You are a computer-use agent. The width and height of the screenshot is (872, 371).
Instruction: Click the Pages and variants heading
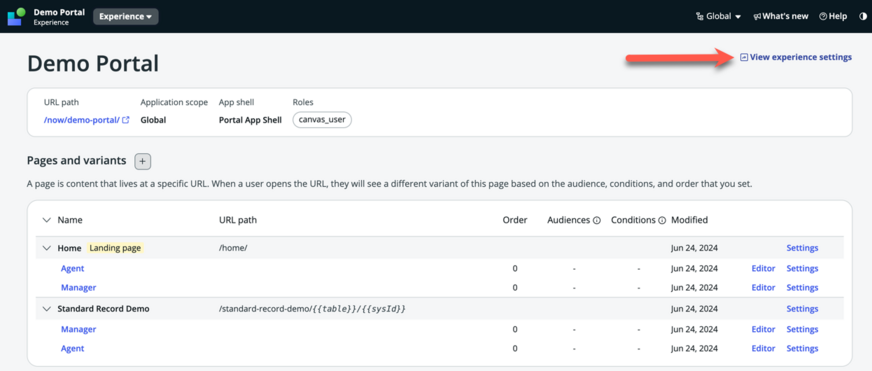tap(77, 161)
